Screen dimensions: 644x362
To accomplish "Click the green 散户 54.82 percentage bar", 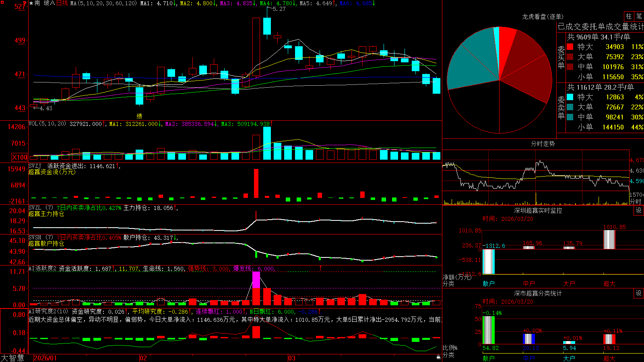I will coord(489,330).
